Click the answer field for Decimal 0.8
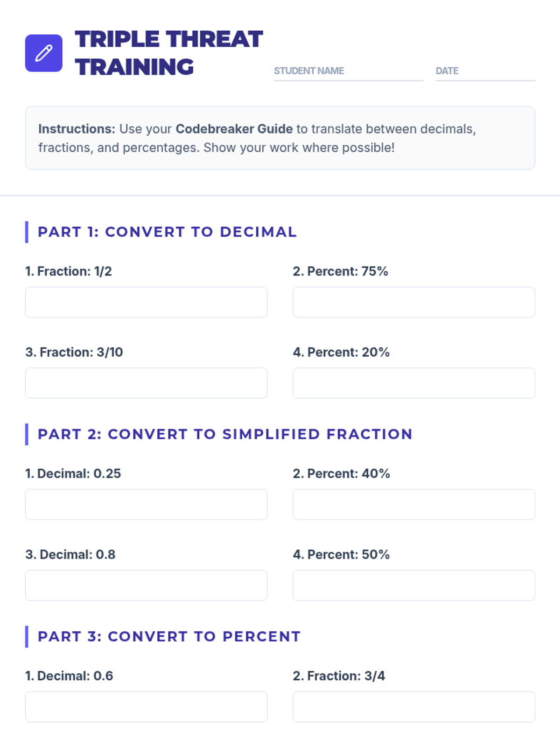 pos(146,585)
